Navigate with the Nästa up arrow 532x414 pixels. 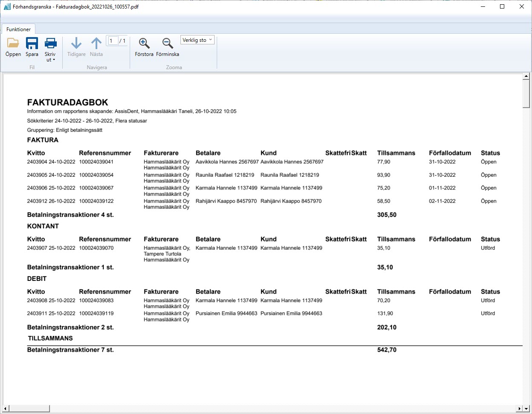96,47
